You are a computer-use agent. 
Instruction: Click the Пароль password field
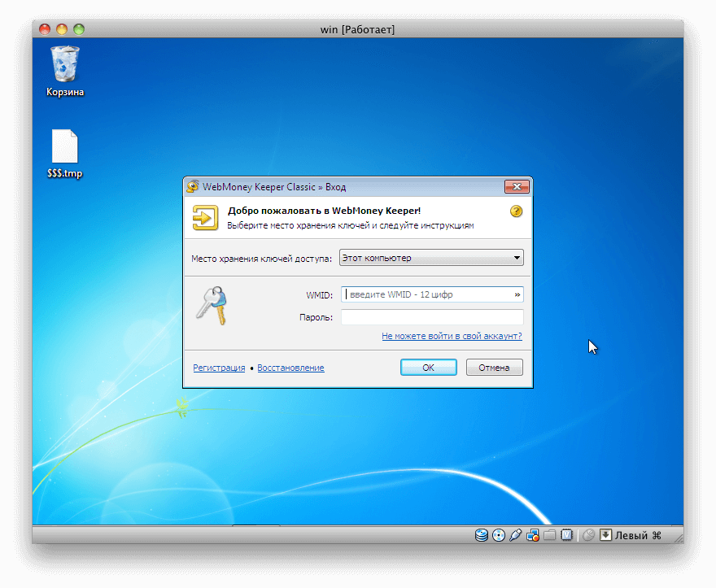click(x=432, y=317)
